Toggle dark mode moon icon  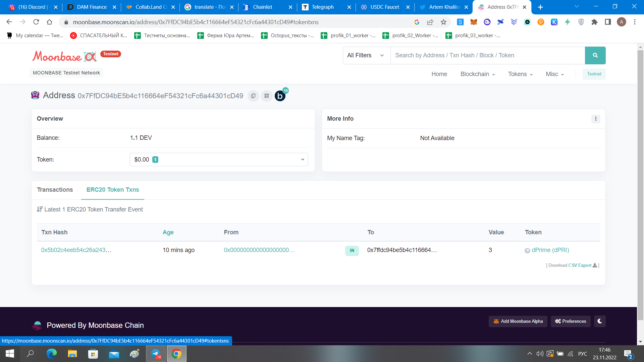tap(600, 321)
